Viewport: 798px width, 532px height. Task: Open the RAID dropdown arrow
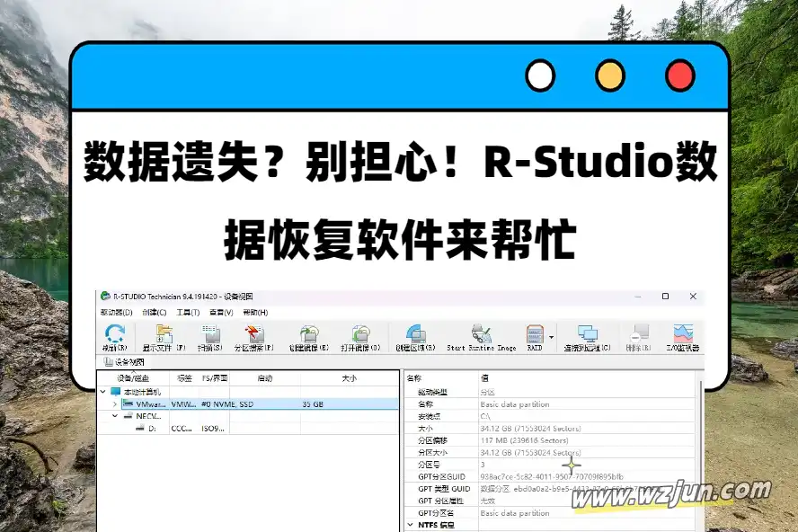[551, 338]
